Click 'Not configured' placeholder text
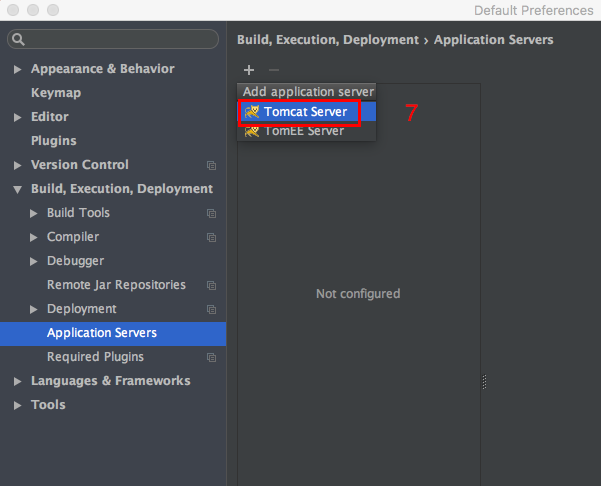 coord(358,294)
